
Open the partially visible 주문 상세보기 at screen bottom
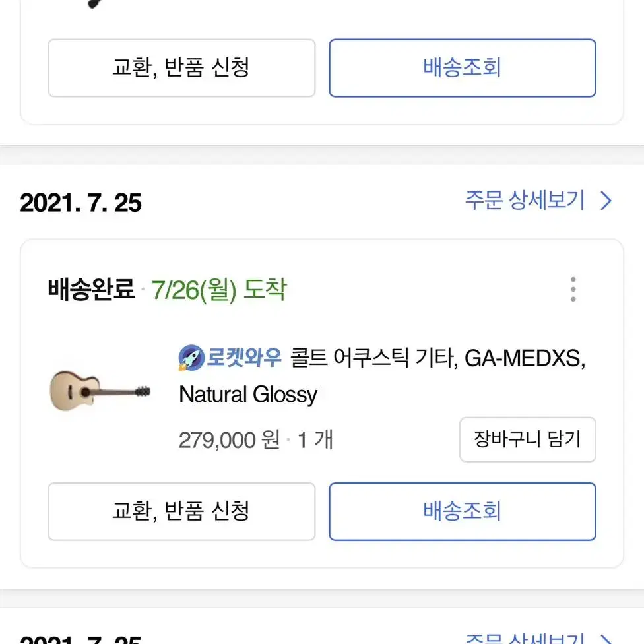pos(525,638)
